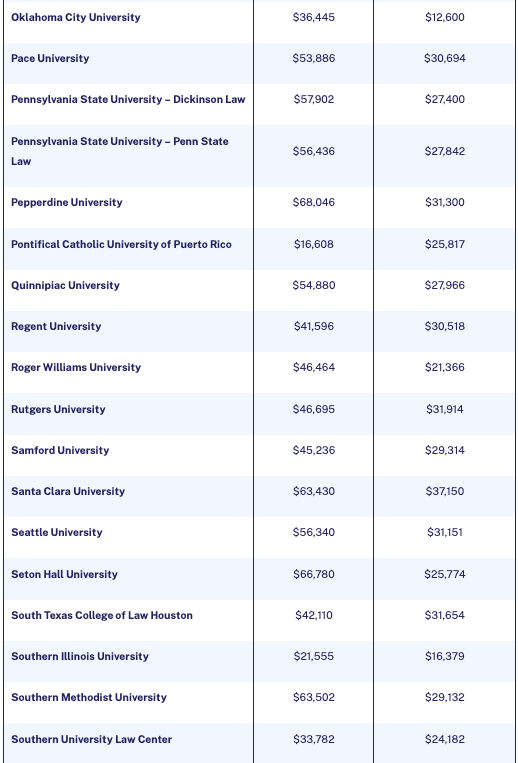
Task: Click South Texas College of Law Houston
Action: point(102,616)
